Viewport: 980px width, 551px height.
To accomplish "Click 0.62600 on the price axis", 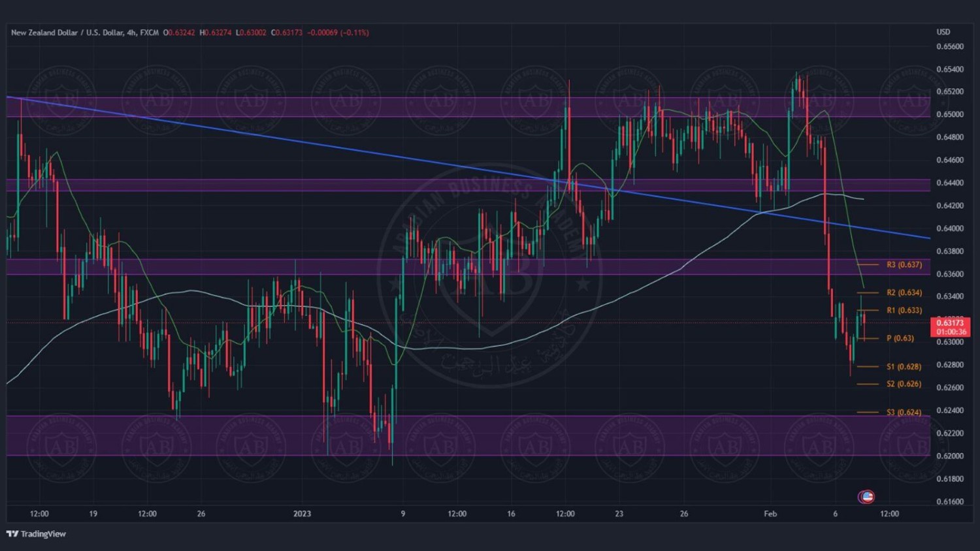I will 950,388.
